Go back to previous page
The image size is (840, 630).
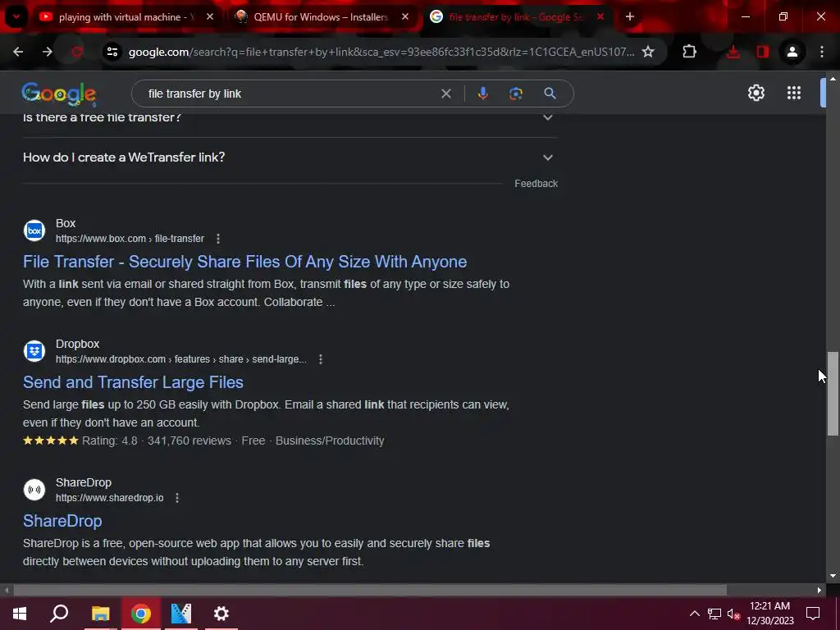[x=18, y=52]
